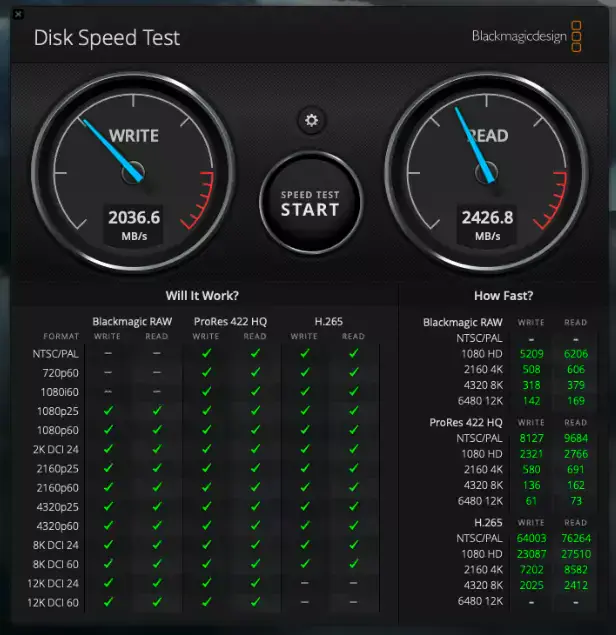The image size is (616, 635).
Task: Click ProRes 6480 12K write value 61
Action: point(531,501)
